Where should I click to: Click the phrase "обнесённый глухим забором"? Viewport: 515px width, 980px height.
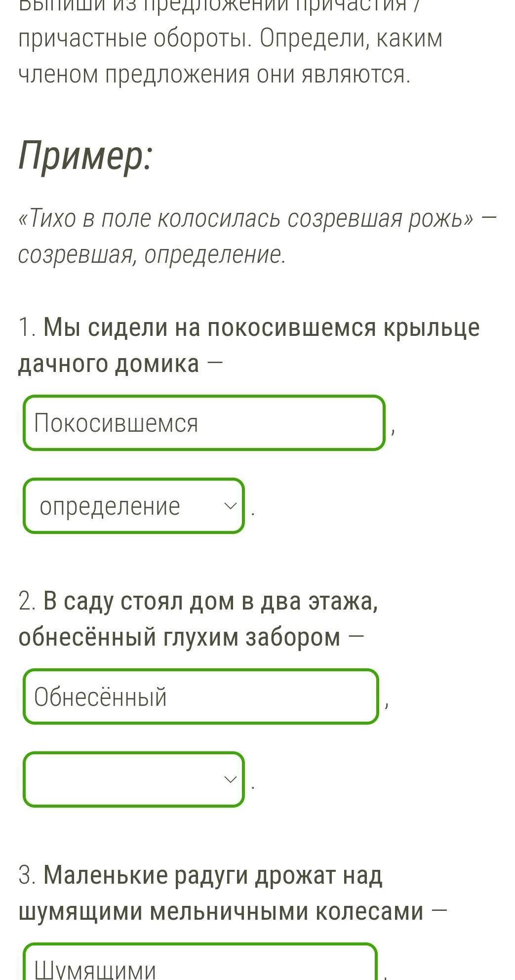180,637
